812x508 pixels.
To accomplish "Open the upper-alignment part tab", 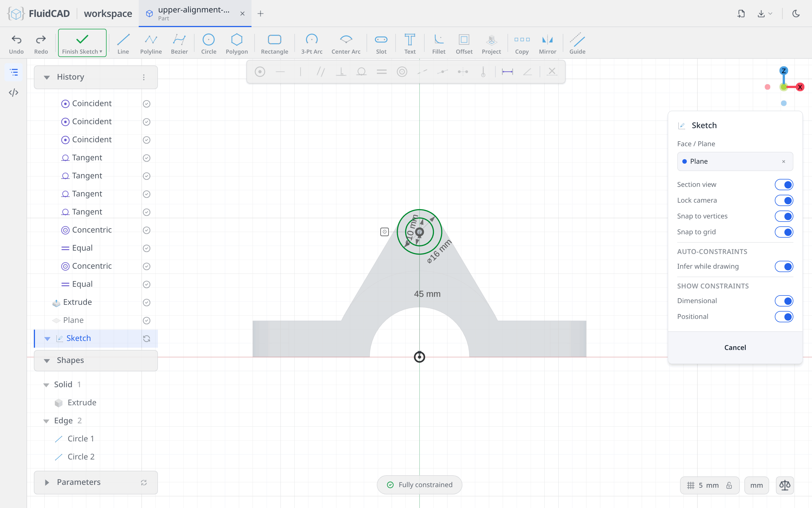I will [x=195, y=14].
